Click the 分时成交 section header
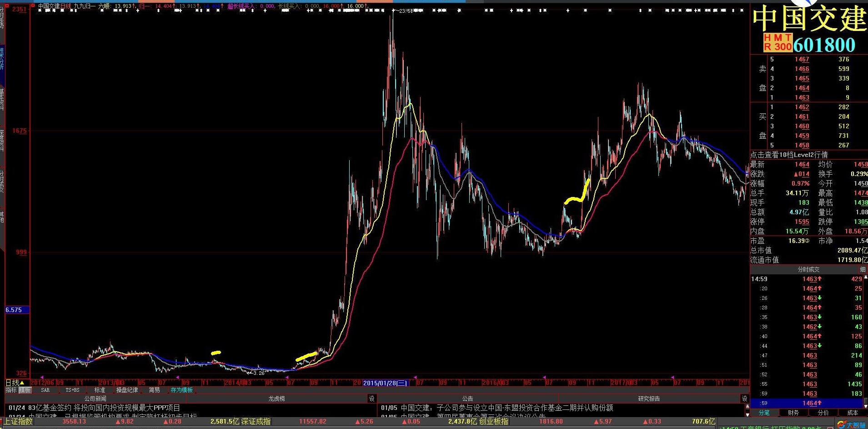868x429 pixels. tap(808, 269)
